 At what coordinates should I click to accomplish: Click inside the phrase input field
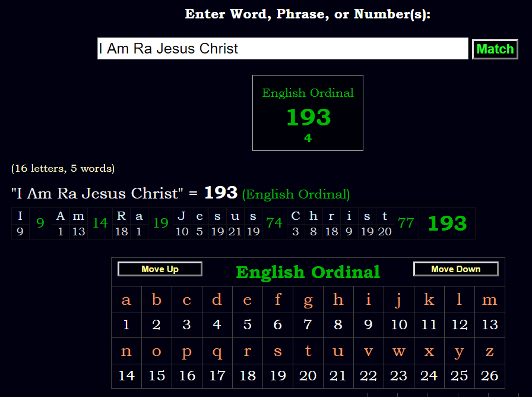pos(283,49)
